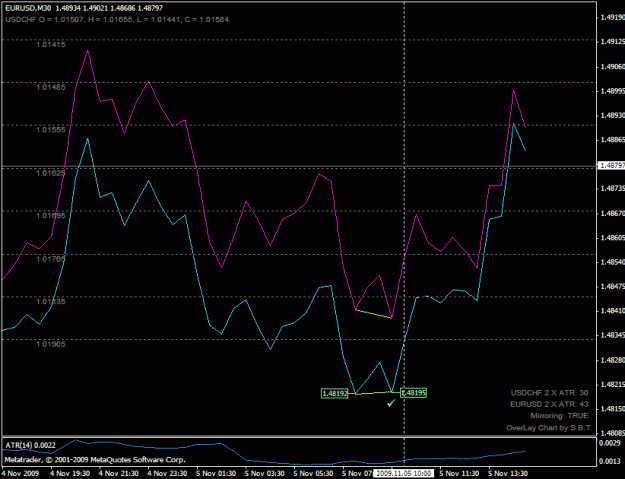Viewport: 625px width, 479px height.
Task: Click 1.48930 on the right price axis
Action: point(613,115)
